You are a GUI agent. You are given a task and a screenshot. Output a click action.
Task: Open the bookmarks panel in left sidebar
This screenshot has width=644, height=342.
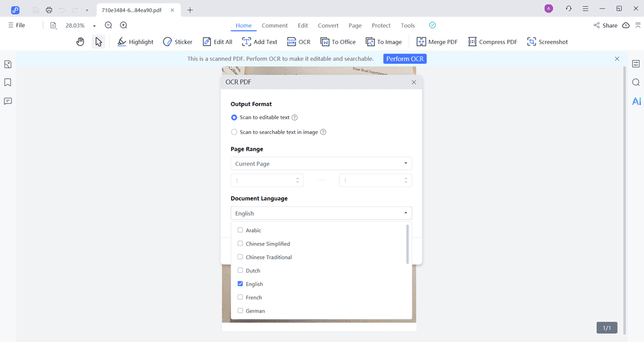point(8,83)
